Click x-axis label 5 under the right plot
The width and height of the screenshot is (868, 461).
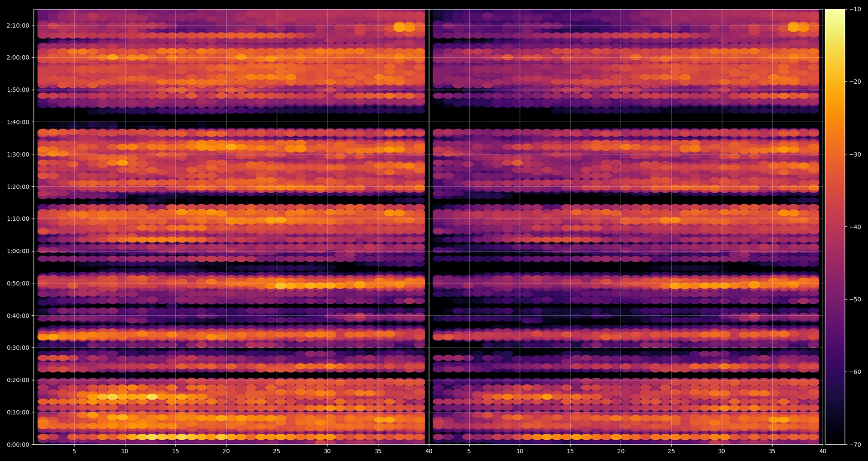click(469, 451)
